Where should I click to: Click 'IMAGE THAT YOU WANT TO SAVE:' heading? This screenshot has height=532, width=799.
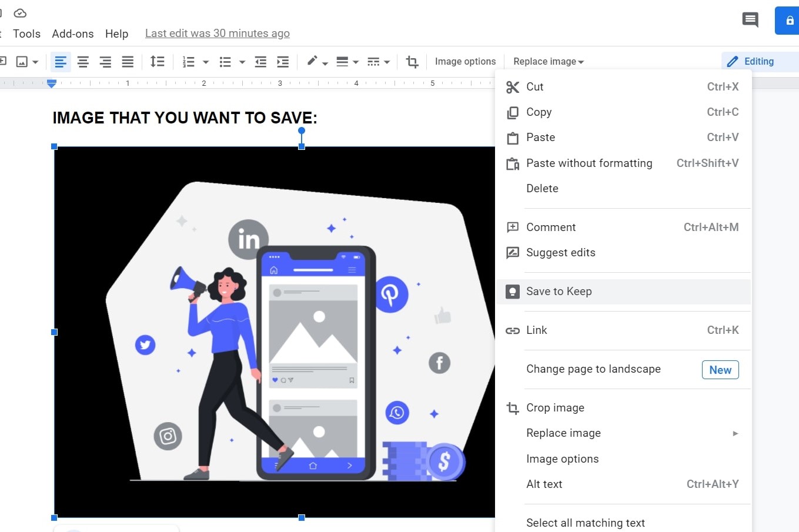185,118
